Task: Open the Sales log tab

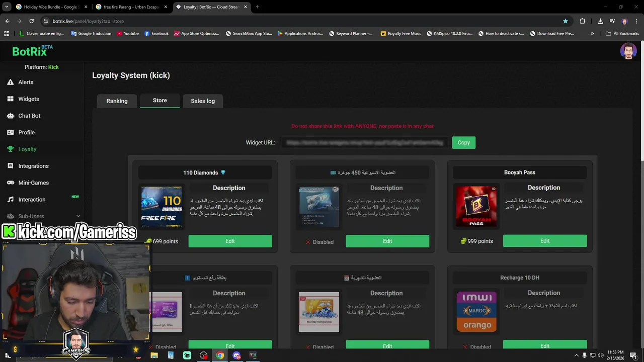Action: click(x=203, y=101)
